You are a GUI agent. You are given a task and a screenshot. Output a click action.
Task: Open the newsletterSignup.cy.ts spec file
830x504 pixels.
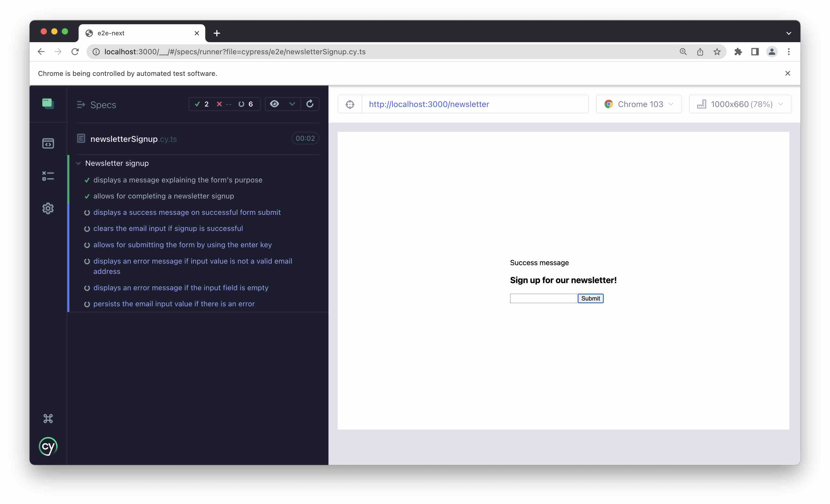(133, 139)
